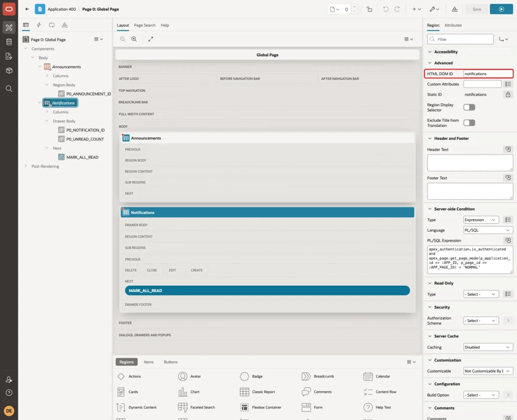Image resolution: width=517 pixels, height=420 pixels.
Task: Click the Application 400 page icon
Action: coord(40,9)
